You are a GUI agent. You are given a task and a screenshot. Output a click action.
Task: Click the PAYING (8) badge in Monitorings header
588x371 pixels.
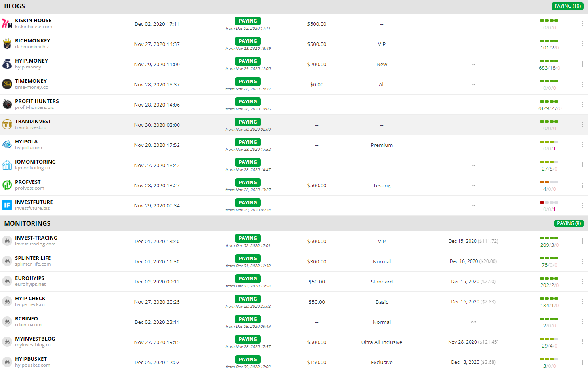(569, 223)
